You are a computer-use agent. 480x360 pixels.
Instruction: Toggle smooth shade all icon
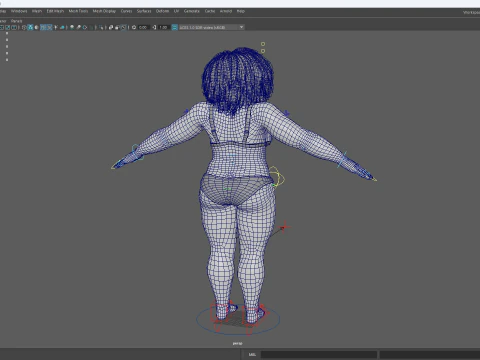click(x=30, y=27)
